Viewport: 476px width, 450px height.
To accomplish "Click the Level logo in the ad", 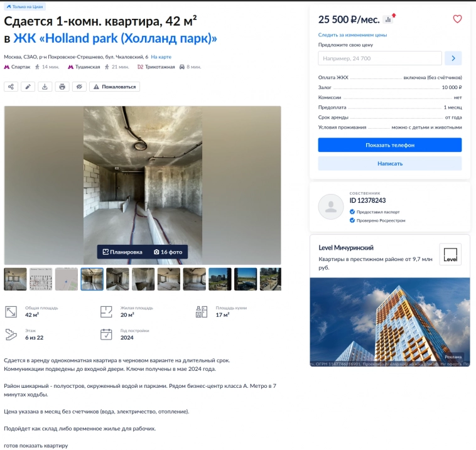I will point(450,254).
